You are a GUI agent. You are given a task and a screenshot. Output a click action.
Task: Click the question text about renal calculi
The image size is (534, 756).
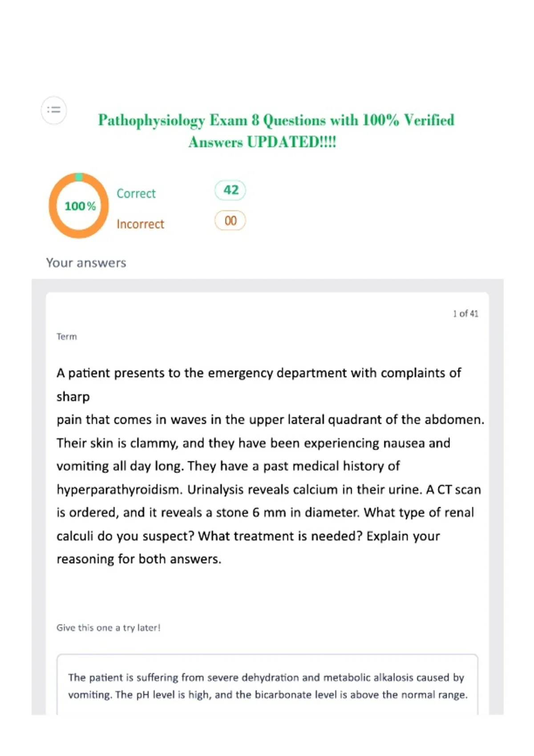pyautogui.click(x=270, y=466)
